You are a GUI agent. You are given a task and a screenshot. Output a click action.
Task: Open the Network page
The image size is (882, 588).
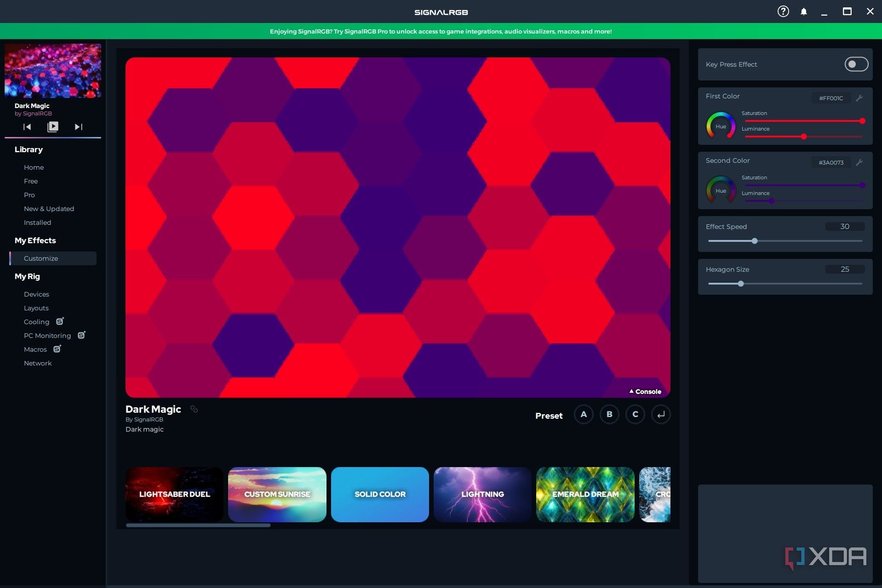(x=38, y=363)
